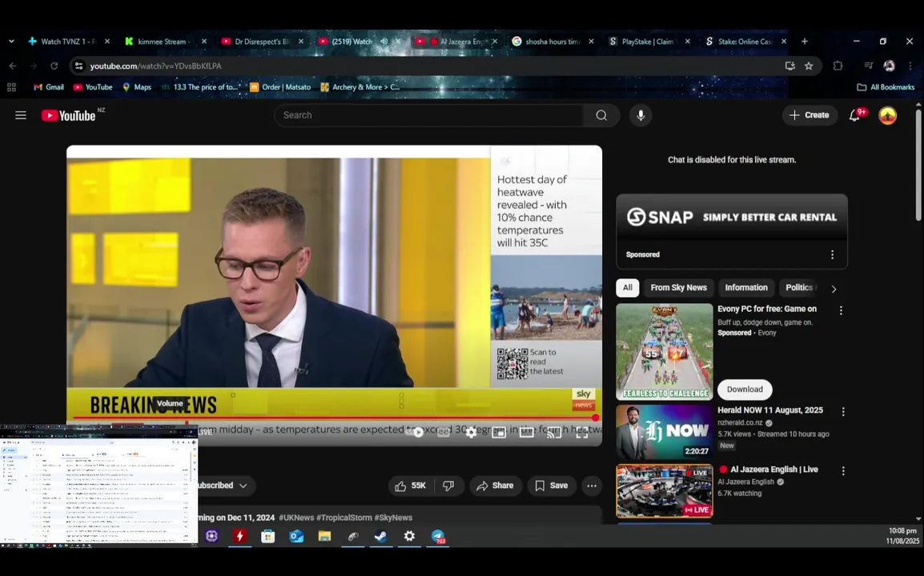Open the browser extensions puzzle icon

click(838, 66)
